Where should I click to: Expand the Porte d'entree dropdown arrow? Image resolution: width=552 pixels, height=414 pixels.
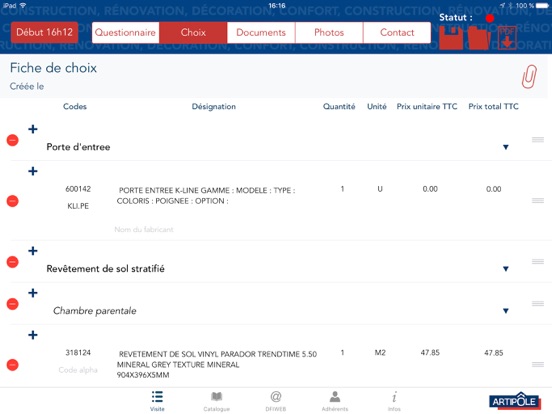click(506, 147)
